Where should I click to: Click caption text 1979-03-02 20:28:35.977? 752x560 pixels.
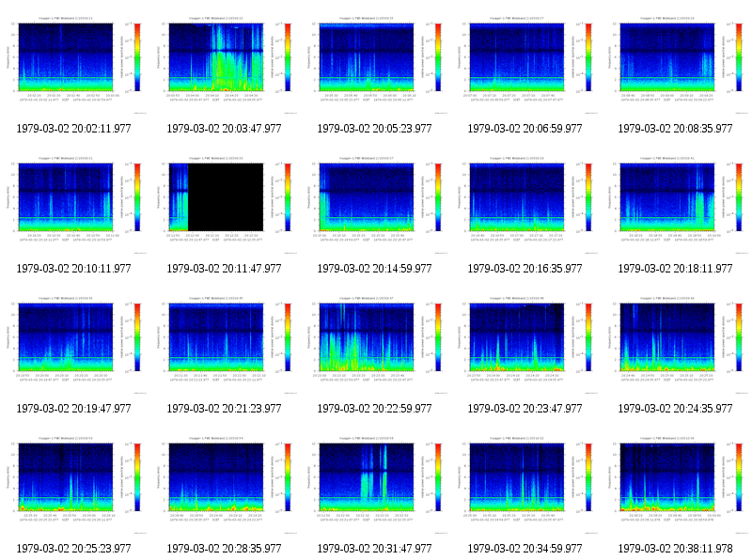click(x=224, y=549)
